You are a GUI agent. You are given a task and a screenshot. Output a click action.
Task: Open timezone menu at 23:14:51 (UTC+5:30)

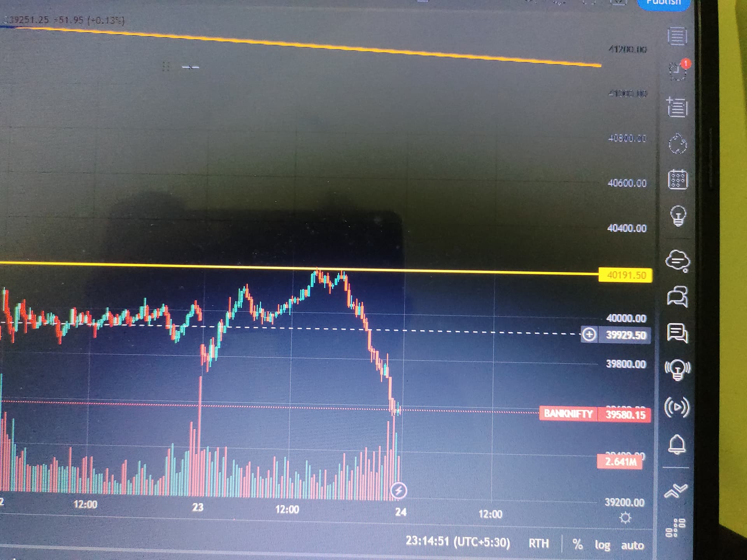[x=458, y=542]
